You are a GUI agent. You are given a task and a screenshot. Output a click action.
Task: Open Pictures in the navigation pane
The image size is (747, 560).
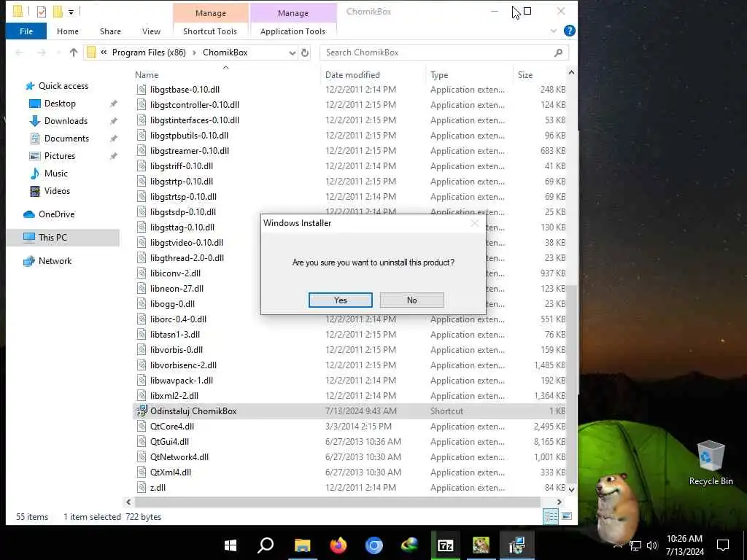point(60,156)
